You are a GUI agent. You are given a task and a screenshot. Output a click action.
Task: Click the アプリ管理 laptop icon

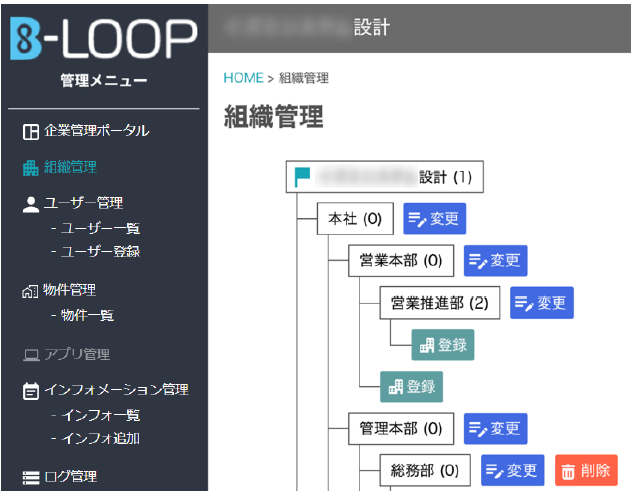click(30, 354)
